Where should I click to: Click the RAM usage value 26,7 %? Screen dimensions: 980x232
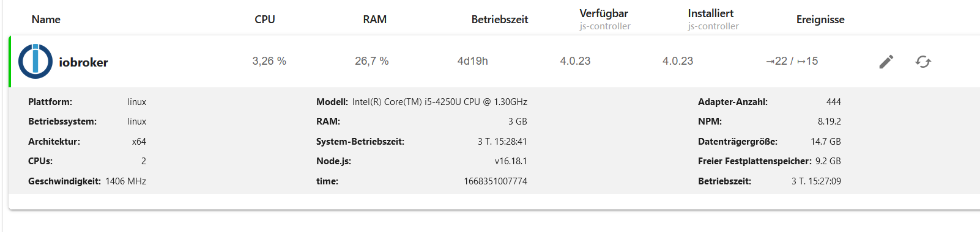coord(372,61)
